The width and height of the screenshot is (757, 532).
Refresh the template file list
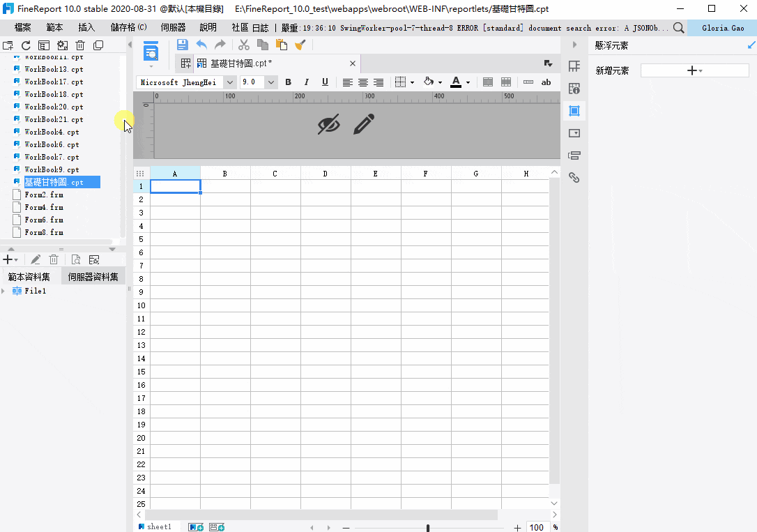[x=26, y=45]
